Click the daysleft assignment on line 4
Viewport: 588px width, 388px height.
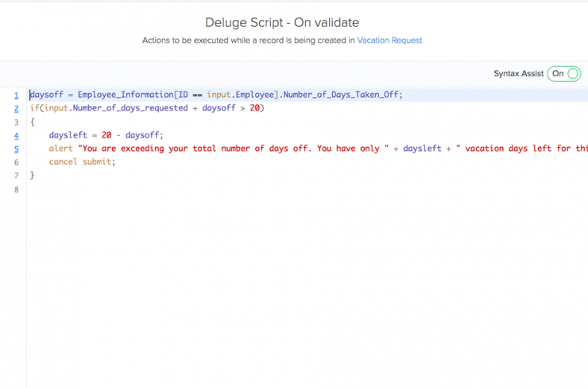pos(106,135)
